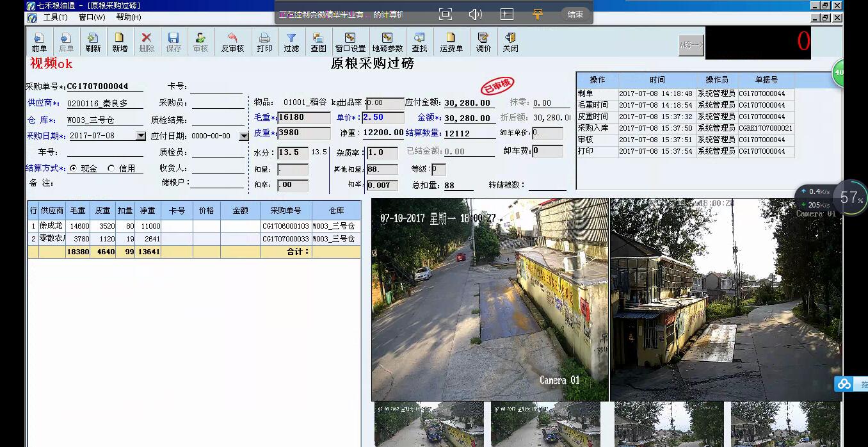
Task: Click the 57% circular speed indicator
Action: pyautogui.click(x=852, y=199)
